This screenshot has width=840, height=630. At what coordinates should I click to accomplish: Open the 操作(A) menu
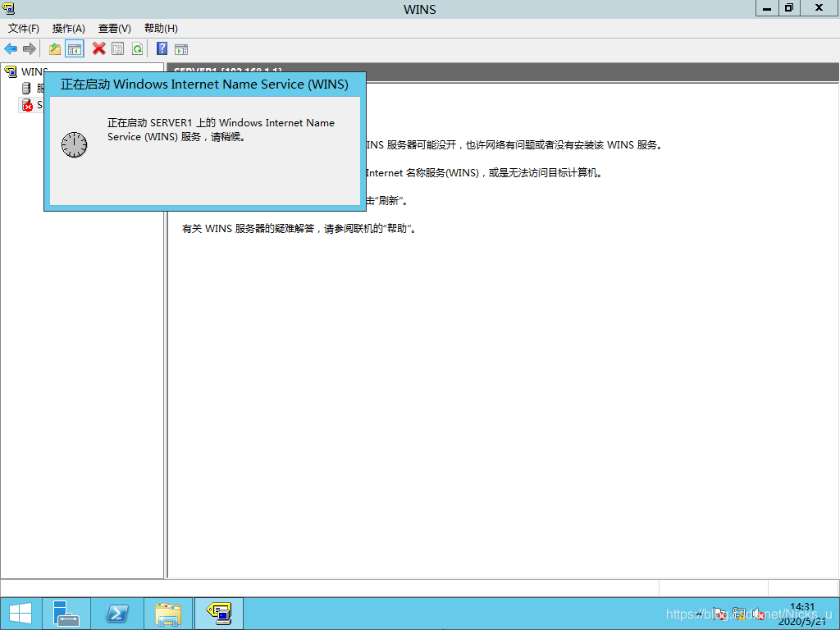[69, 29]
